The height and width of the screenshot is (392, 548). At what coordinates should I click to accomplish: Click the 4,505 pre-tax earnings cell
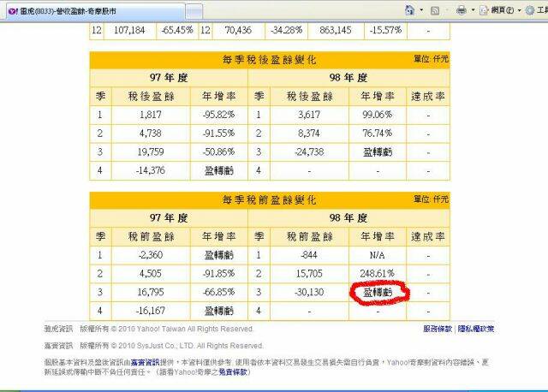tap(151, 273)
